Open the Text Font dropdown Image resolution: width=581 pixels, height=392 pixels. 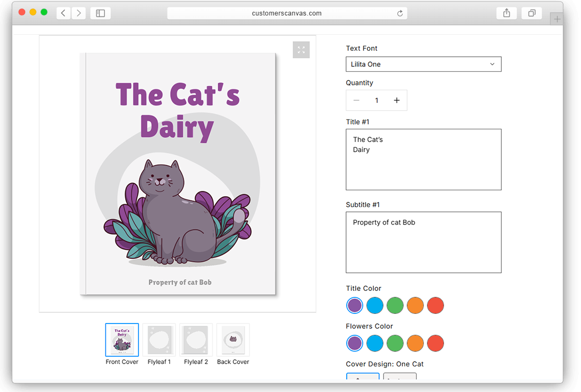[423, 64]
